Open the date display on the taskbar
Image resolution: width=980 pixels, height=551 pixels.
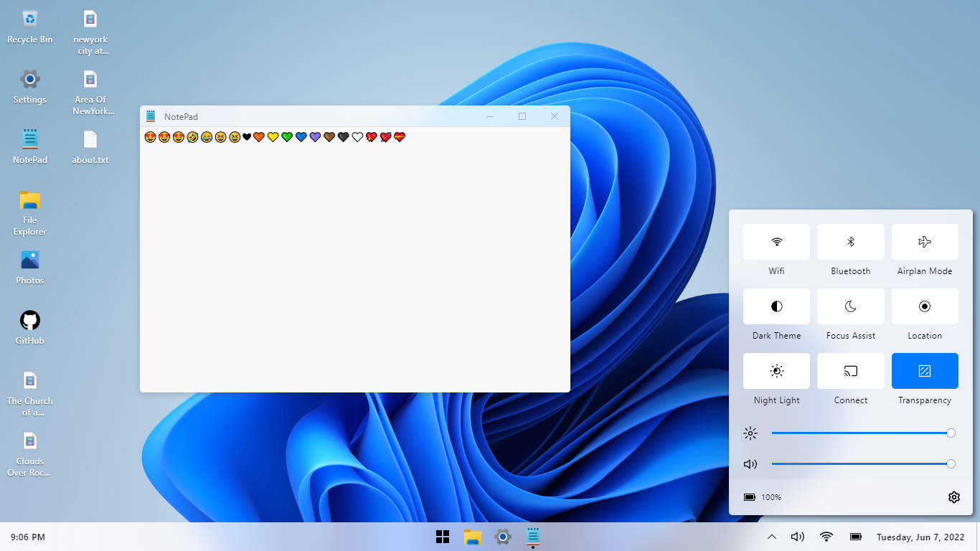click(x=920, y=537)
